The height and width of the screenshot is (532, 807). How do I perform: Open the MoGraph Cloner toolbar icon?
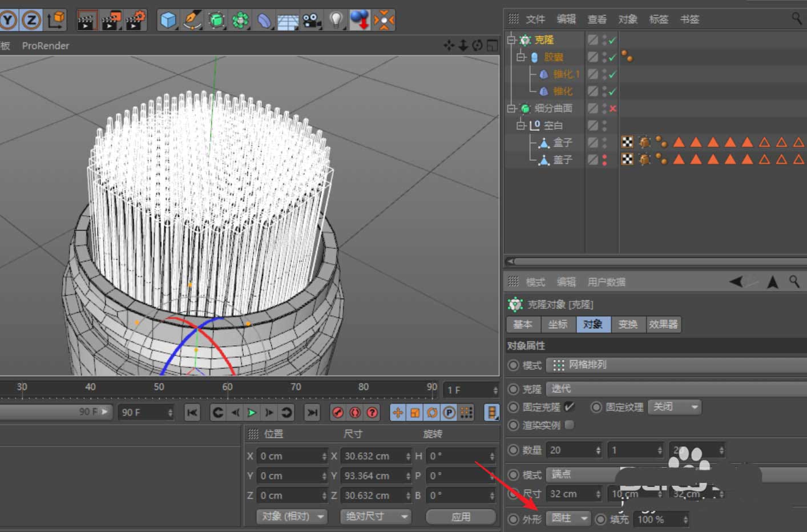[x=240, y=21]
